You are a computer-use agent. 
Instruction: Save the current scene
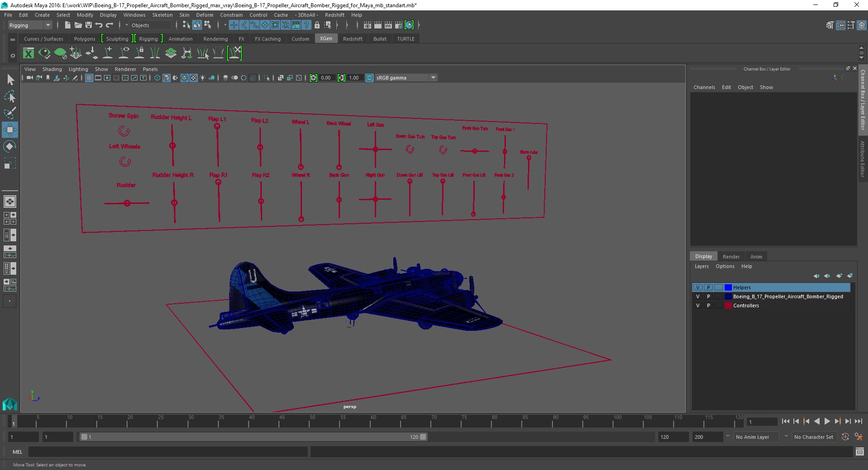[x=89, y=25]
